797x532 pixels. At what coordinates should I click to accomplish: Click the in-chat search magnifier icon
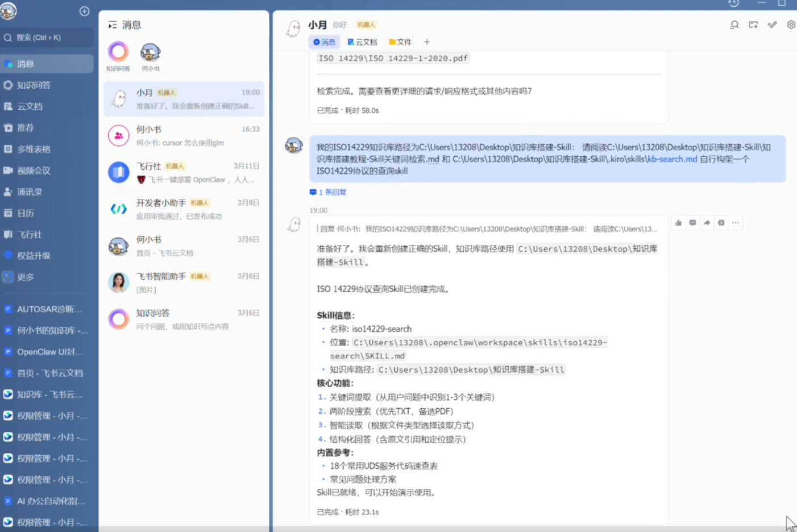(x=734, y=25)
